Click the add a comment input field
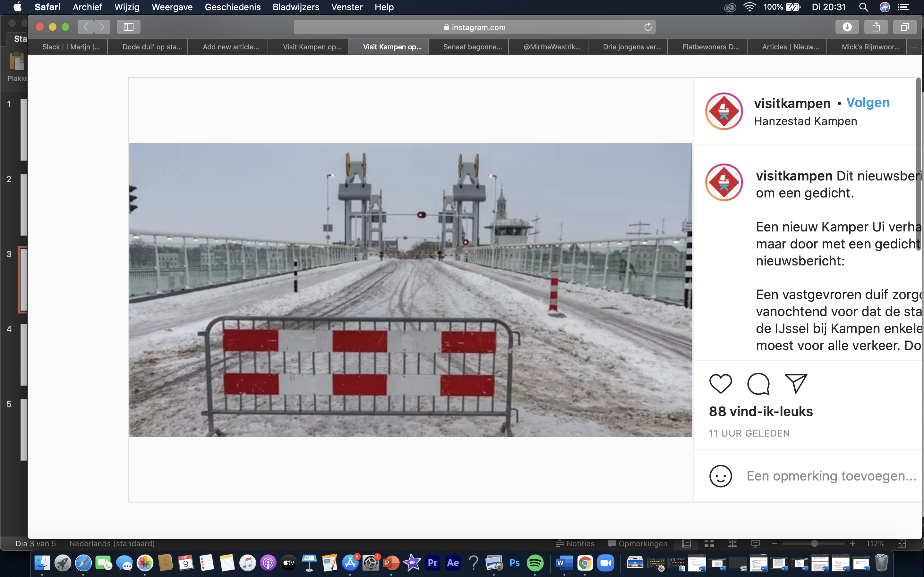This screenshot has height=577, width=924. tap(831, 476)
